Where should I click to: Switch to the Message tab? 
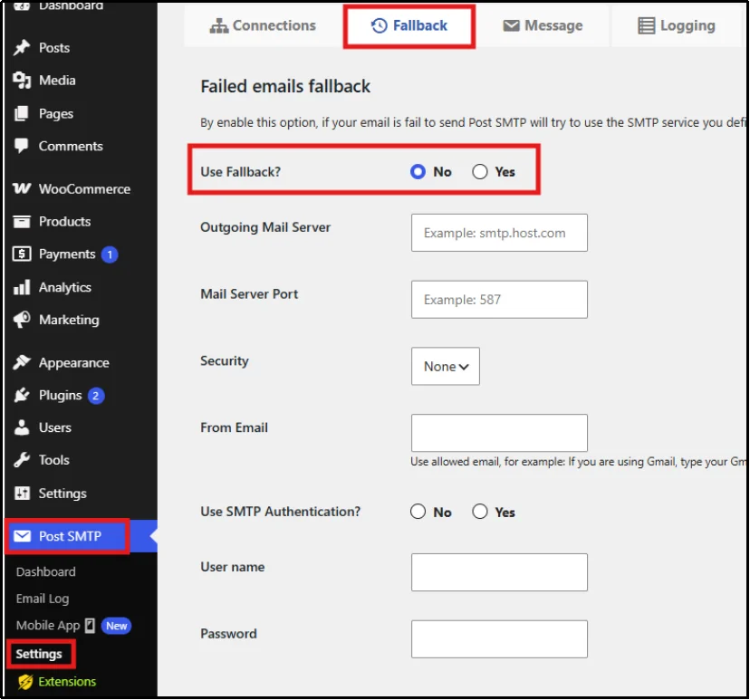[x=543, y=25]
